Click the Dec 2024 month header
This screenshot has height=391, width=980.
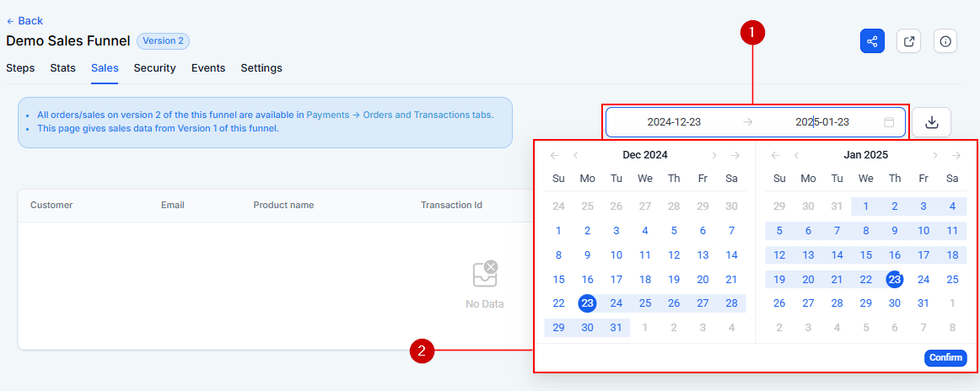[x=645, y=156]
